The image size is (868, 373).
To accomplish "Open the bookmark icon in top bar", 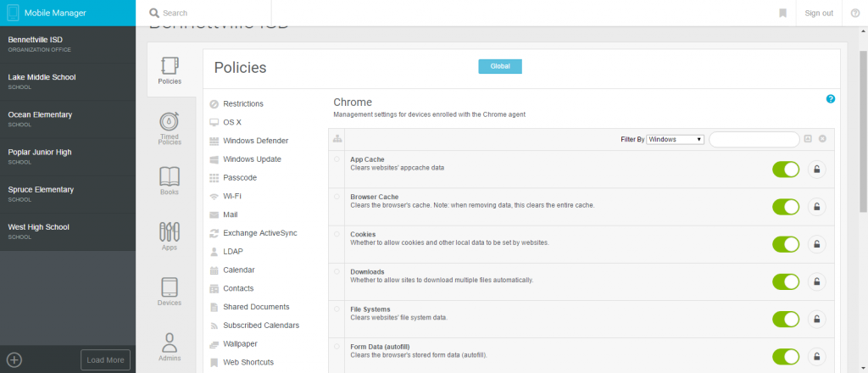I will pyautogui.click(x=782, y=13).
